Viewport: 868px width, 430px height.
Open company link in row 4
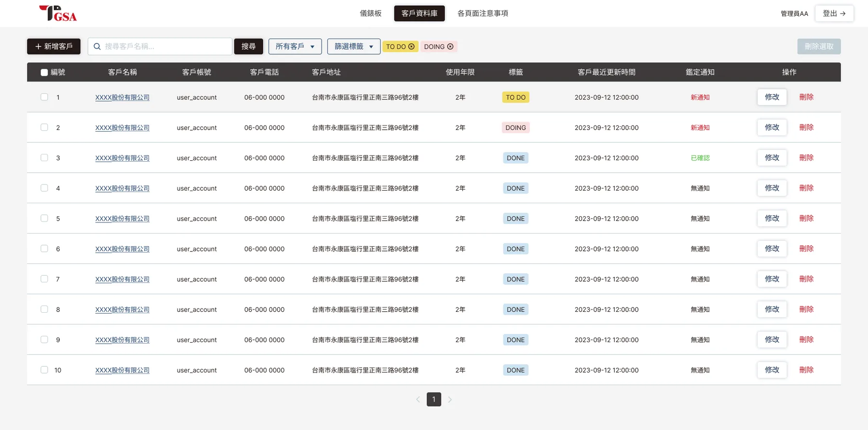coord(122,188)
